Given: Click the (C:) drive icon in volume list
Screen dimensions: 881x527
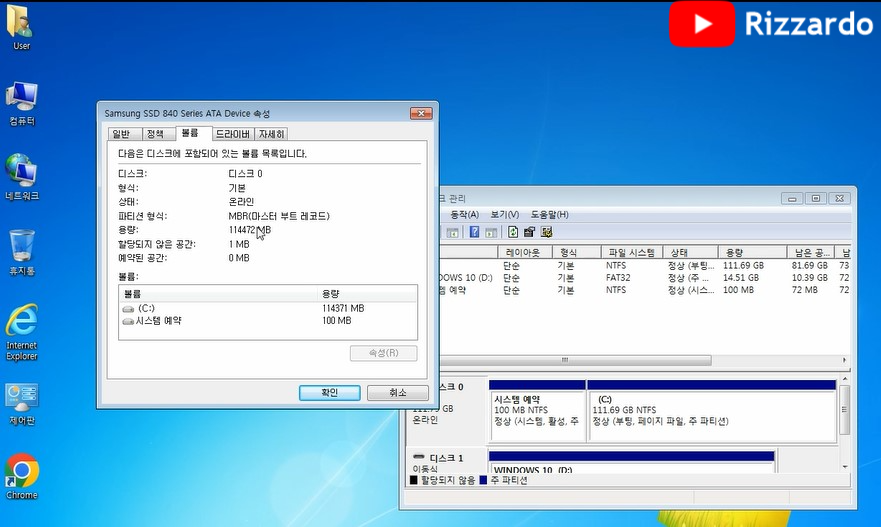Looking at the screenshot, I should [128, 309].
